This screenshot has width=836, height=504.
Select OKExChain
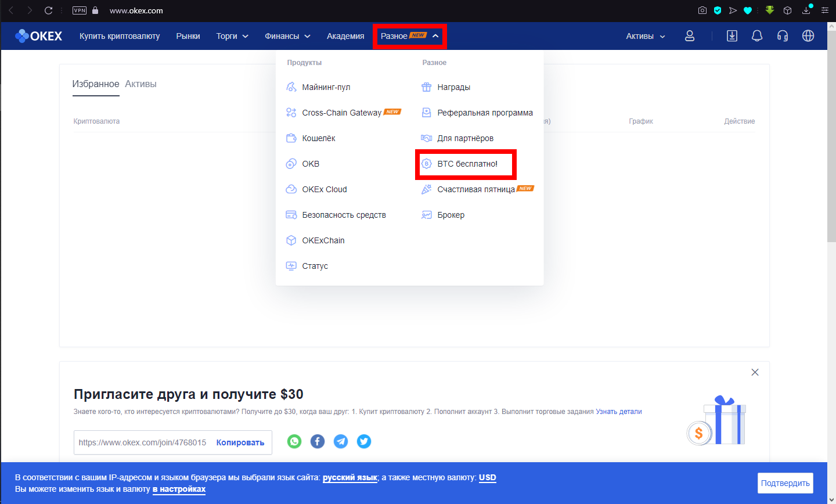coord(315,240)
